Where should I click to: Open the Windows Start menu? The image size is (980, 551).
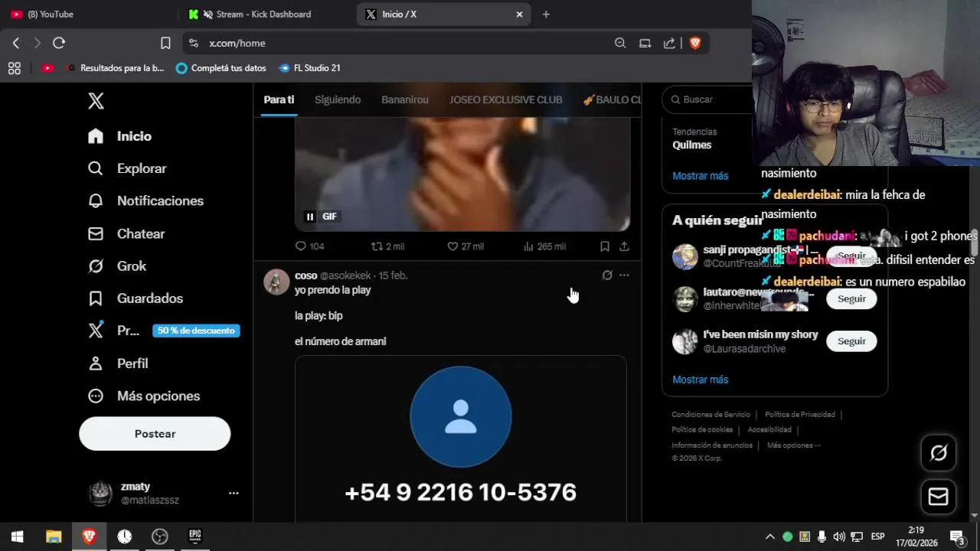coord(17,536)
